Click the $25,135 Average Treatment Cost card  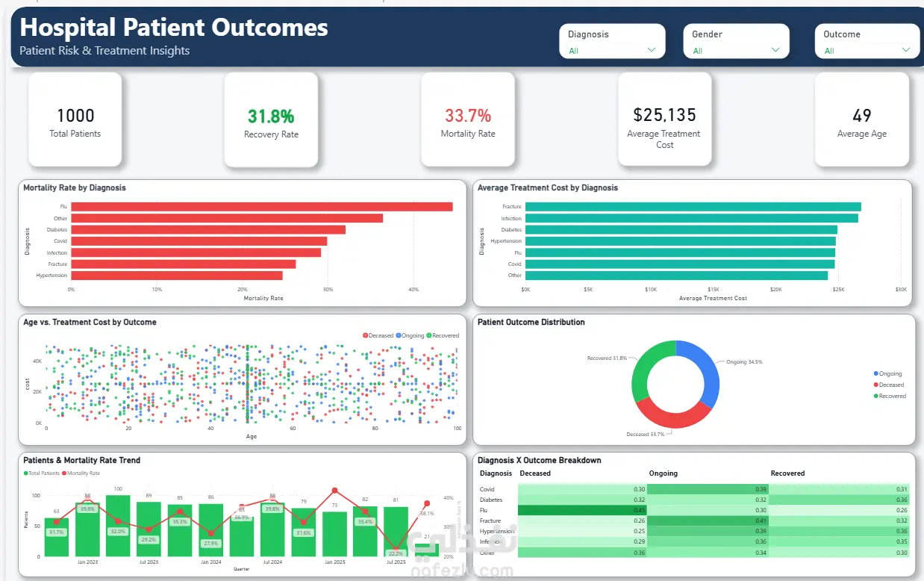pos(664,119)
